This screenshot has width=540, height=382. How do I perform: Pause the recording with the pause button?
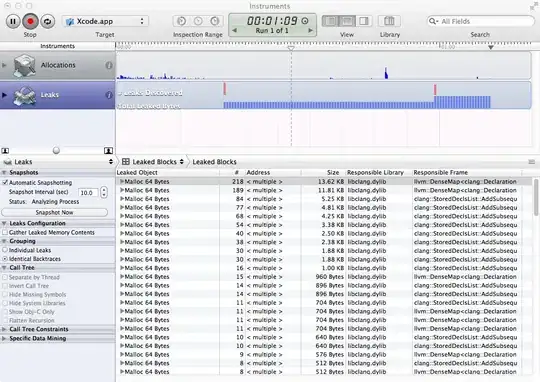[13, 21]
